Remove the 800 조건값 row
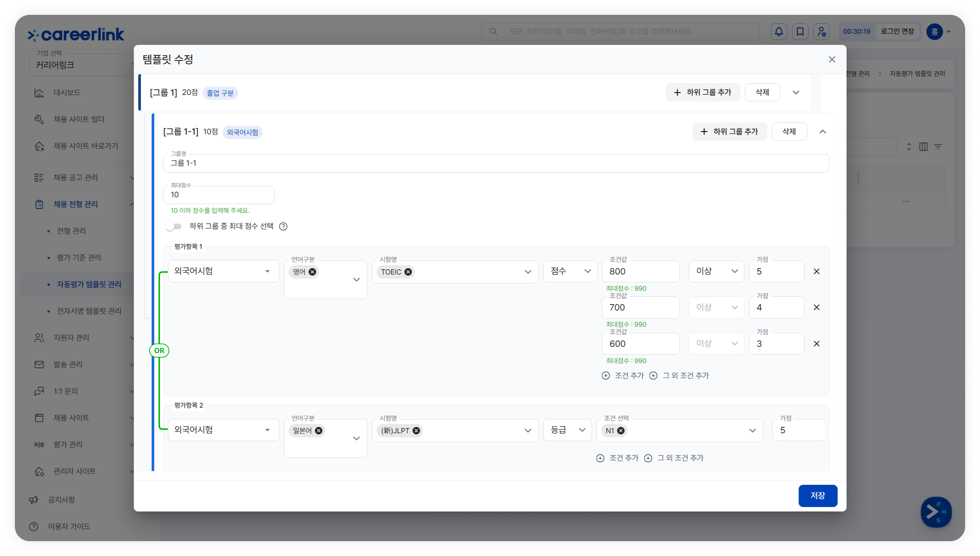 [816, 272]
